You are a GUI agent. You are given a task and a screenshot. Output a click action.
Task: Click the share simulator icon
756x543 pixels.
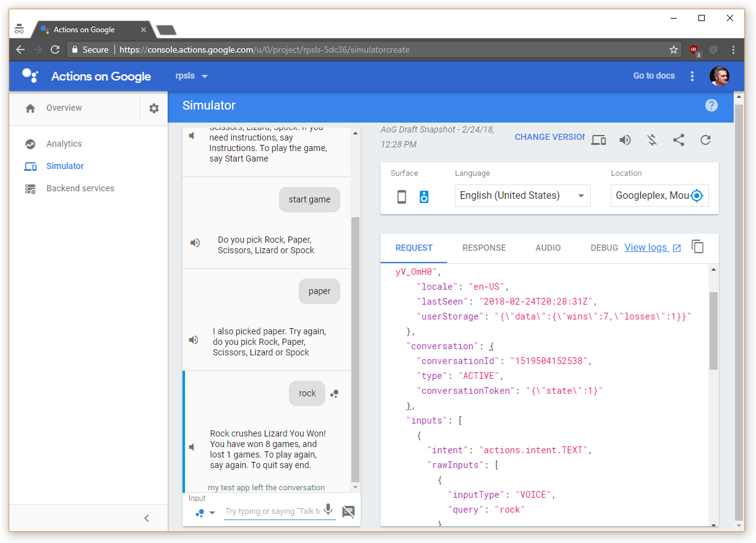[679, 140]
